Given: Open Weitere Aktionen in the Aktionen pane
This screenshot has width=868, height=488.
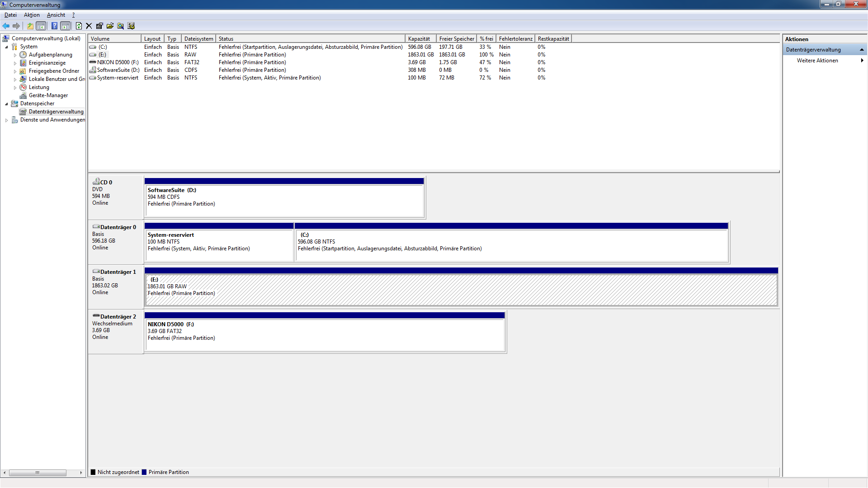Looking at the screenshot, I should click(817, 61).
